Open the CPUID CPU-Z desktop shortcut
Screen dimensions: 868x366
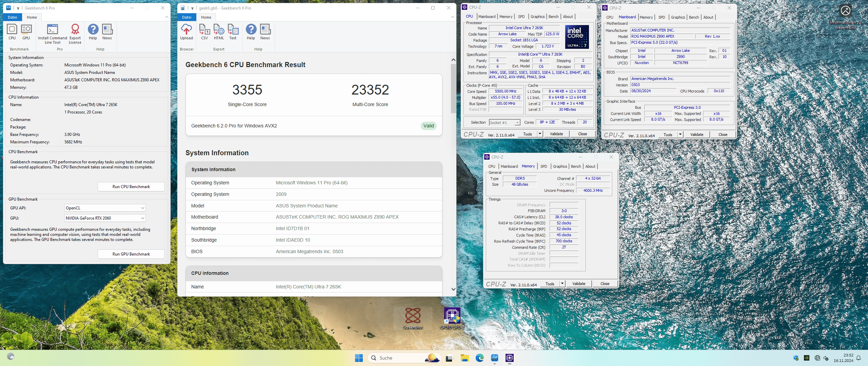(x=452, y=319)
